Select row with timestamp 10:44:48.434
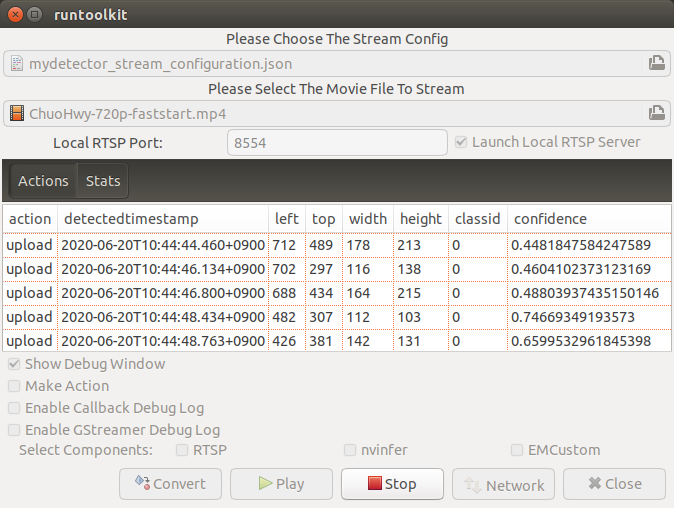The width and height of the screenshot is (674, 508). click(x=337, y=317)
